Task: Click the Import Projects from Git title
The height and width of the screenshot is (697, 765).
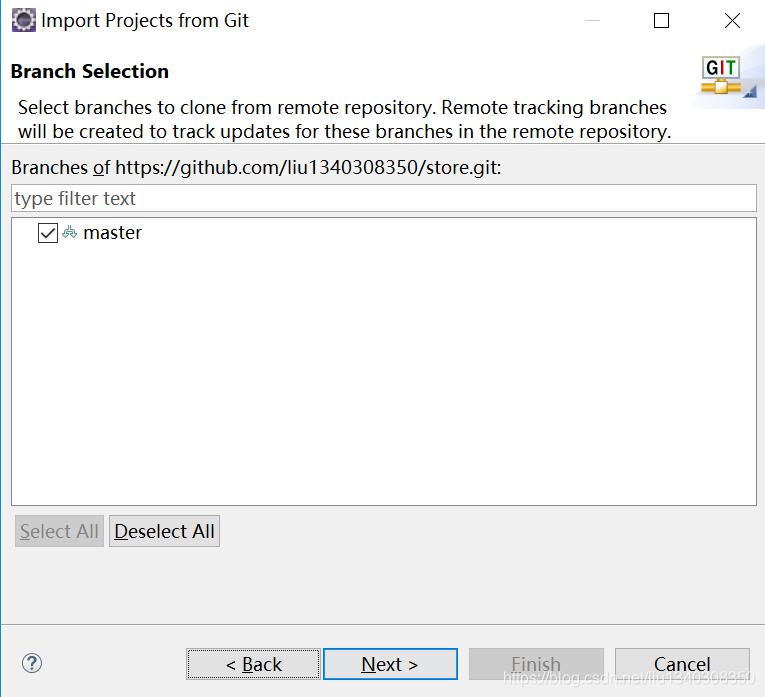Action: 145,20
